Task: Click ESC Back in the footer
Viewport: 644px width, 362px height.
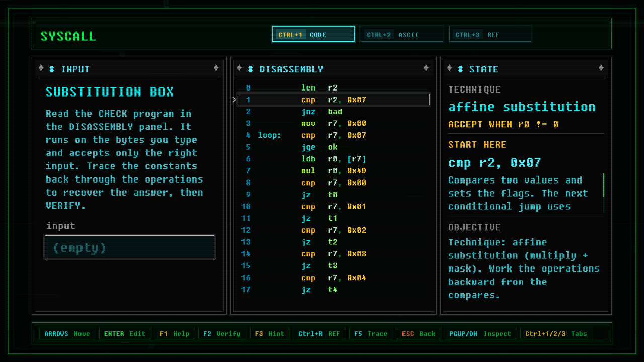Action: tap(419, 333)
